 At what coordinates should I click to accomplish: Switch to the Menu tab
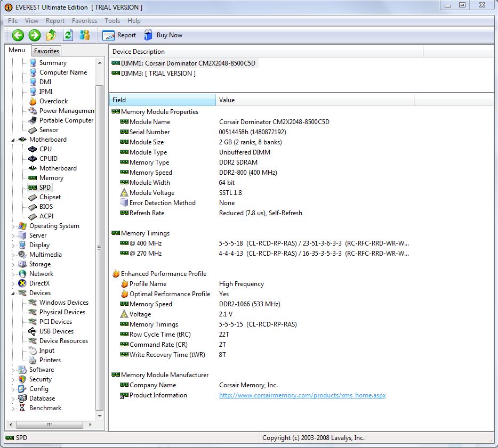click(x=17, y=50)
